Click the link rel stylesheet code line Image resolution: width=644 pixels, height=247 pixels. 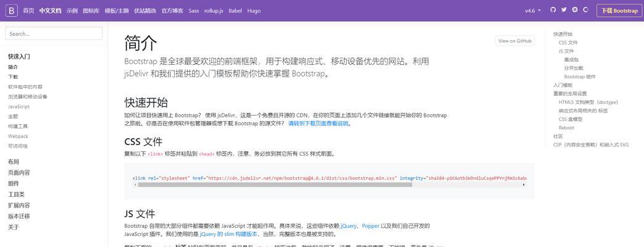(x=329, y=178)
